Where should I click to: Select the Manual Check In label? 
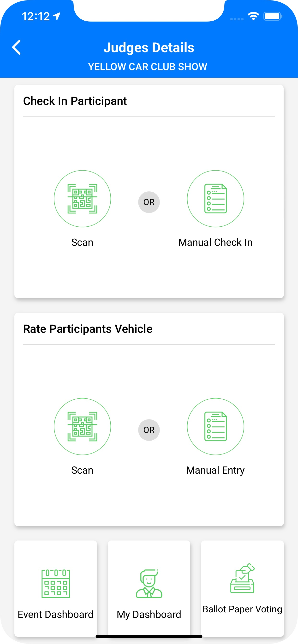[215, 242]
